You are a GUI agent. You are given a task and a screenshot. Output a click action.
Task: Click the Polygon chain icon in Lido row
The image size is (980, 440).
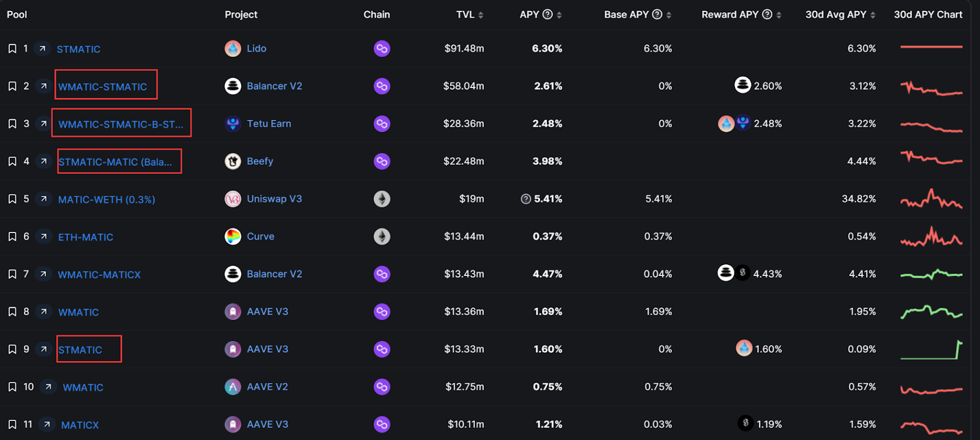tap(382, 48)
